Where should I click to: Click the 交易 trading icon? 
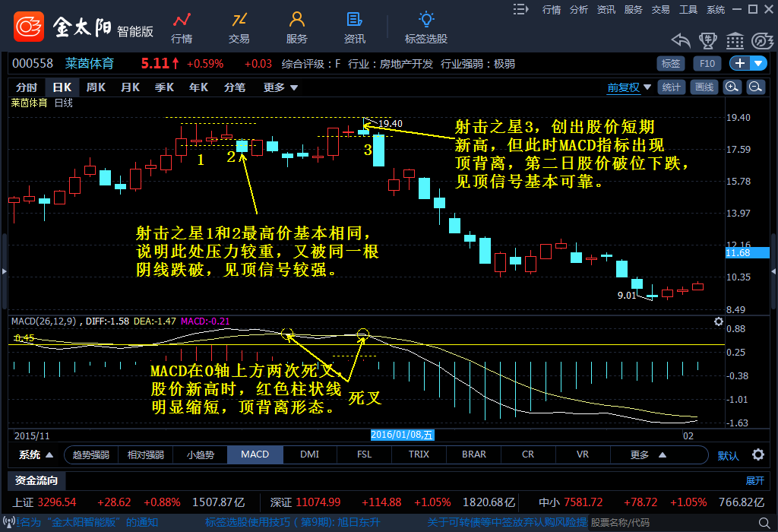(x=239, y=27)
